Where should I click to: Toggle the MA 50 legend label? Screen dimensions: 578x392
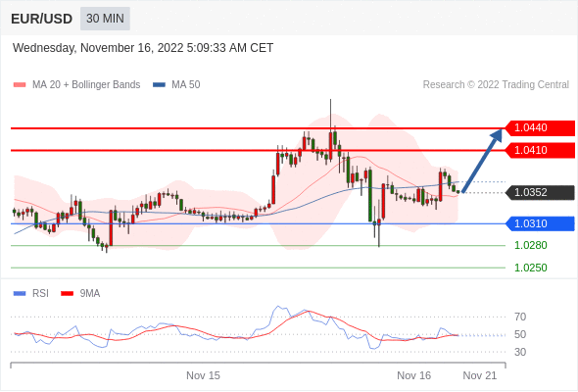click(186, 85)
